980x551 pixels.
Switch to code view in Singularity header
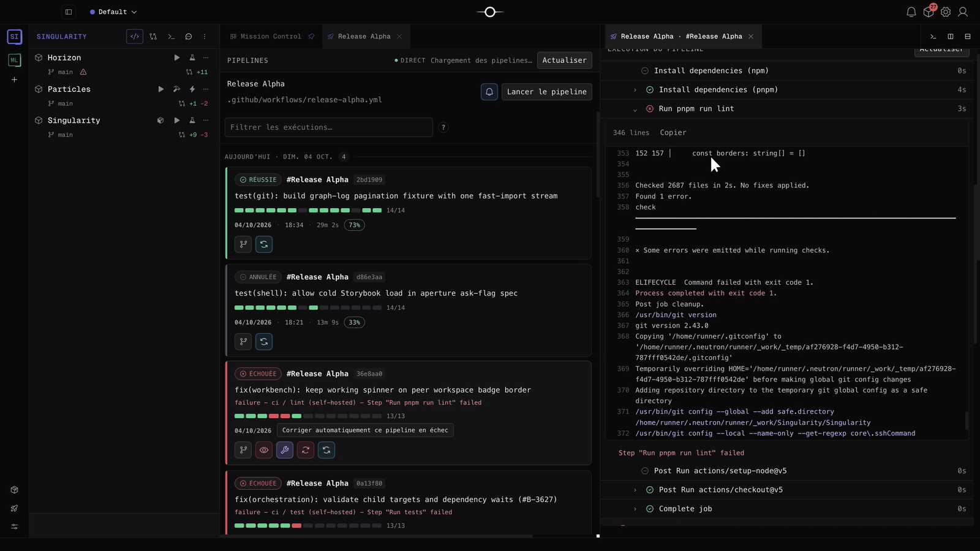pyautogui.click(x=135, y=37)
